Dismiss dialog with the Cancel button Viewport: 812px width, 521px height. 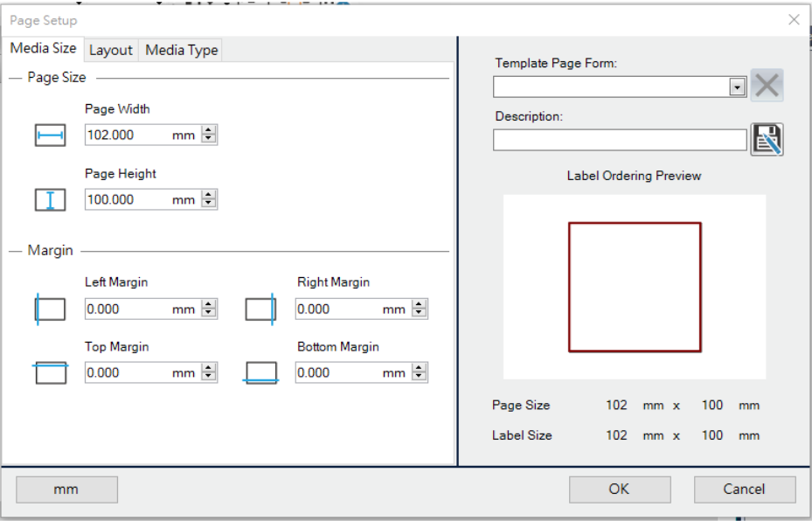coord(745,490)
